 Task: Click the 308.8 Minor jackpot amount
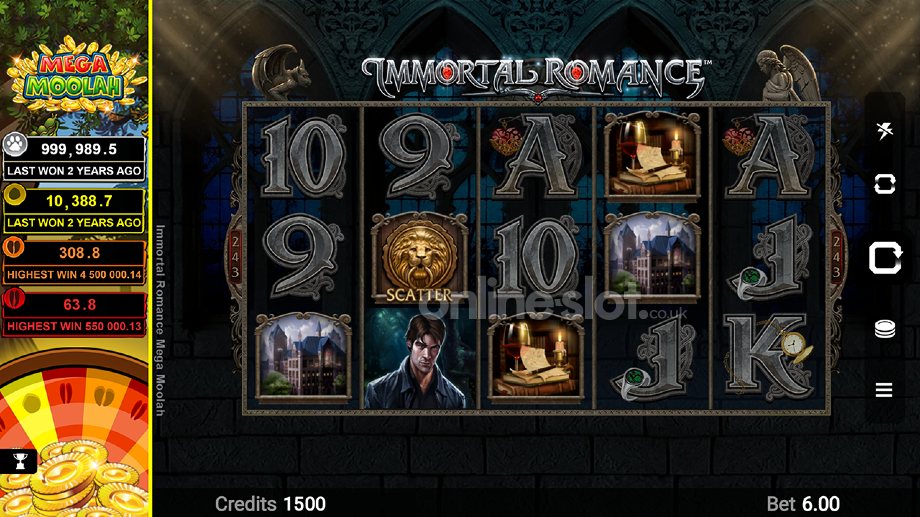[79, 253]
